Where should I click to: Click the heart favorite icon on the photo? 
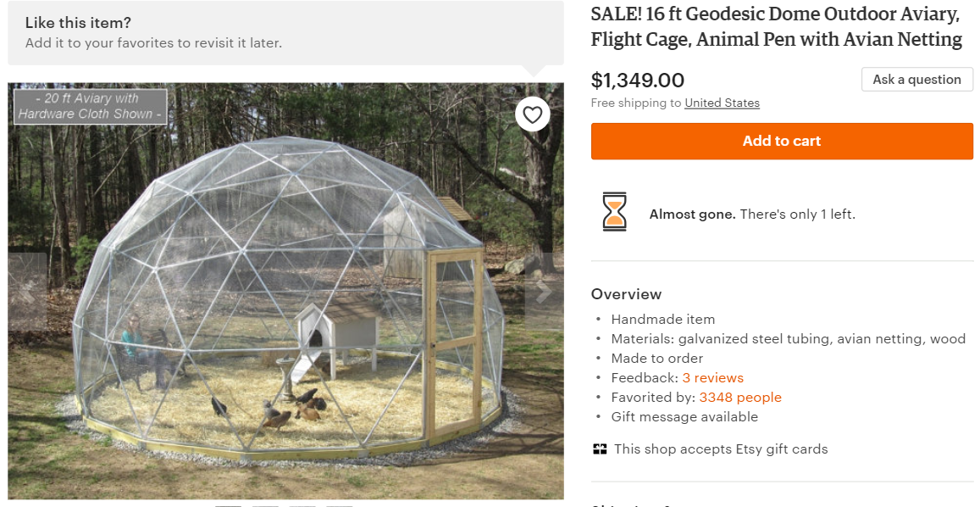coord(532,114)
